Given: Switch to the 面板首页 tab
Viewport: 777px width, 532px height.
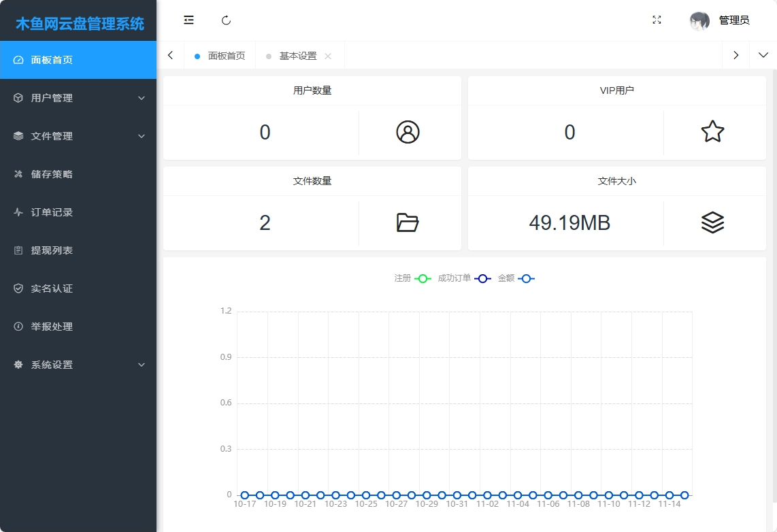Looking at the screenshot, I should click(x=220, y=56).
